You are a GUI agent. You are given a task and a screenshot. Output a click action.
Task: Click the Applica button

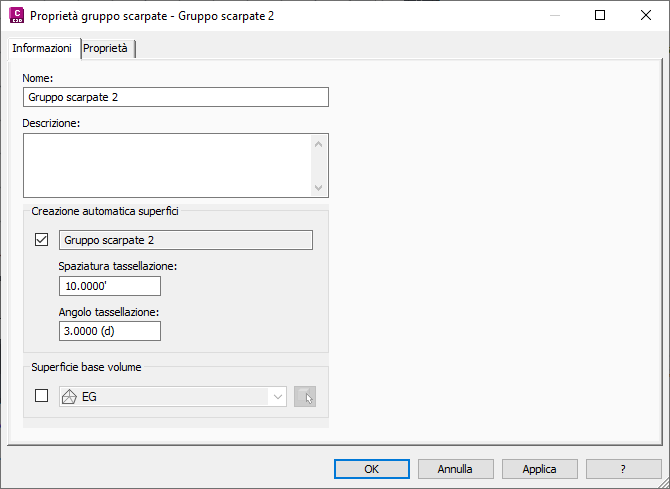(539, 468)
